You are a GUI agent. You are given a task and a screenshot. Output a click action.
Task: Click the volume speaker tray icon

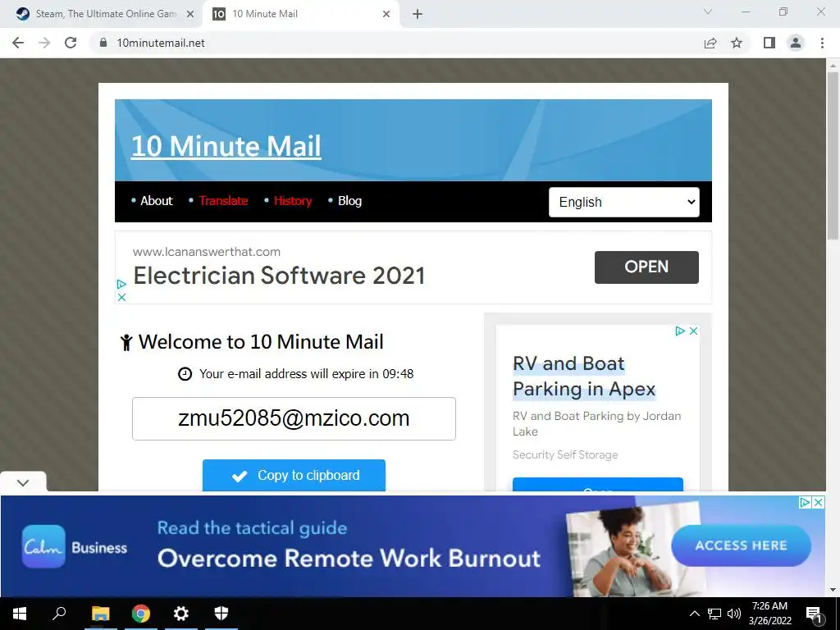[x=734, y=614]
